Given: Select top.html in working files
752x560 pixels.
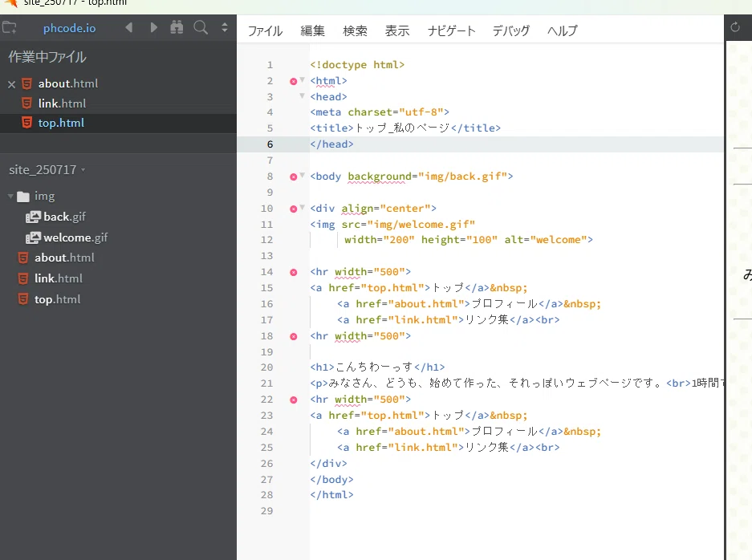Looking at the screenshot, I should [x=61, y=123].
